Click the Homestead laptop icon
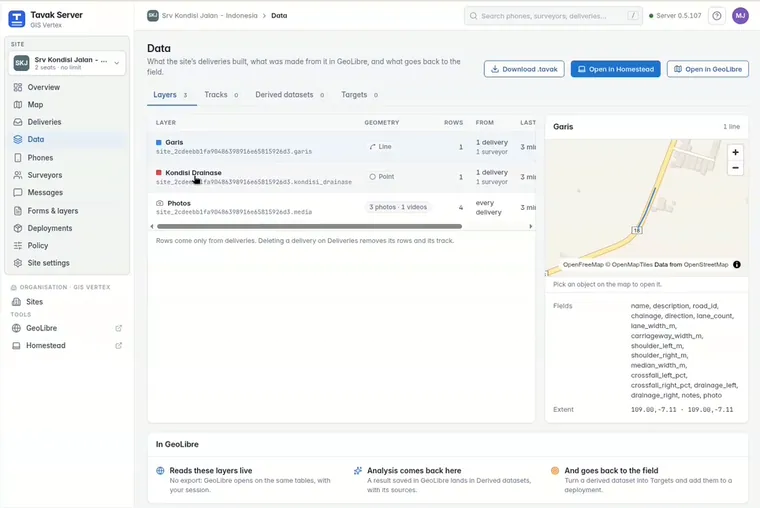760x508 pixels. pyautogui.click(x=16, y=346)
